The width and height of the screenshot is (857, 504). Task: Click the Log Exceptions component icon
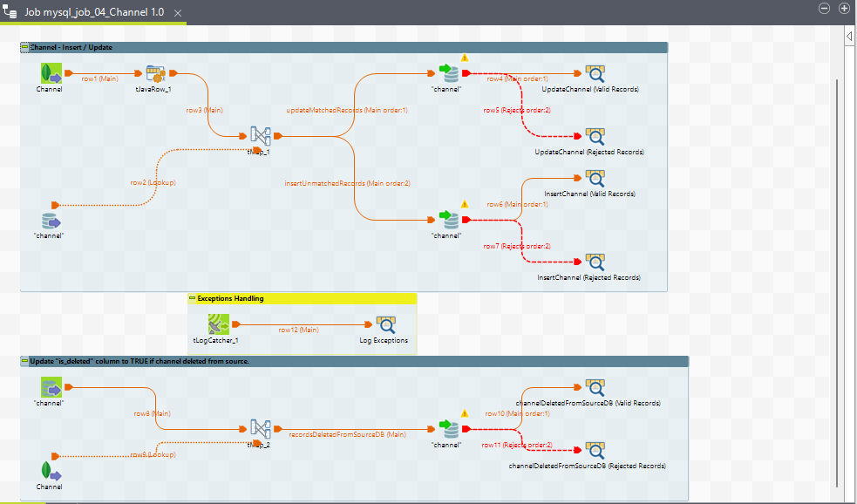384,324
